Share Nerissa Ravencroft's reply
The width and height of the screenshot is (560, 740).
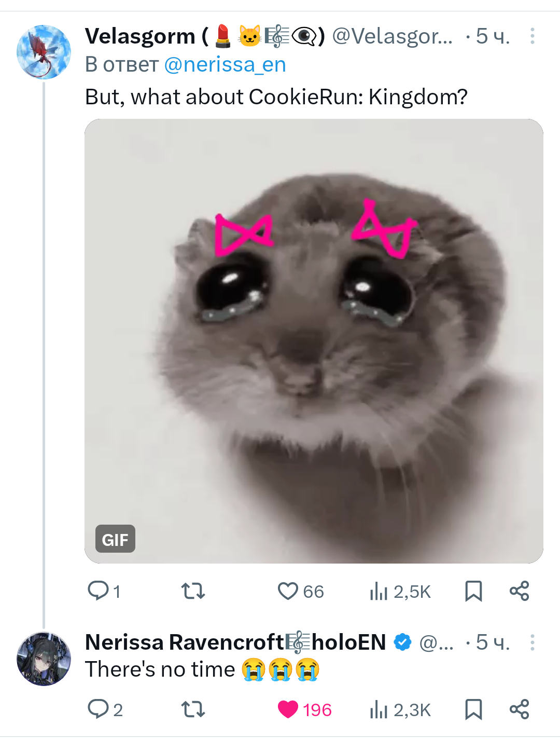tap(519, 709)
